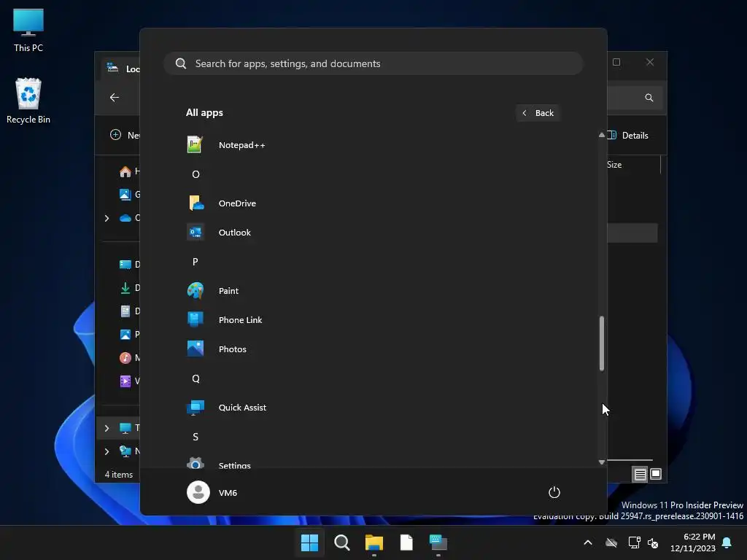Show hidden system tray icons
The height and width of the screenshot is (560, 747).
(588, 542)
